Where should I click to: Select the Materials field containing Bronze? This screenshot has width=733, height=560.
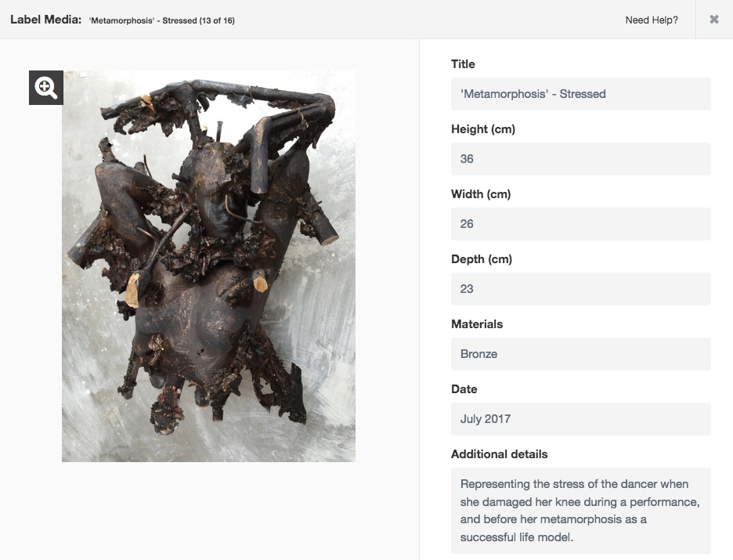[x=580, y=353]
